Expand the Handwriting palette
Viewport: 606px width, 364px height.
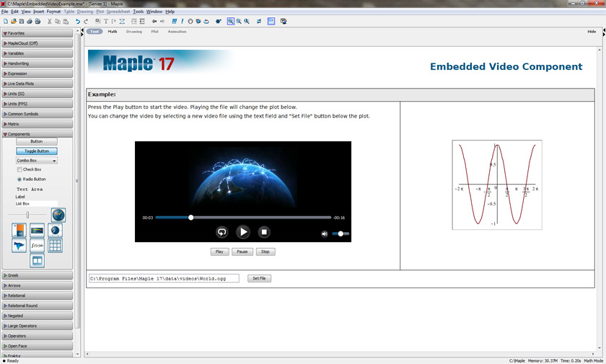(x=37, y=63)
